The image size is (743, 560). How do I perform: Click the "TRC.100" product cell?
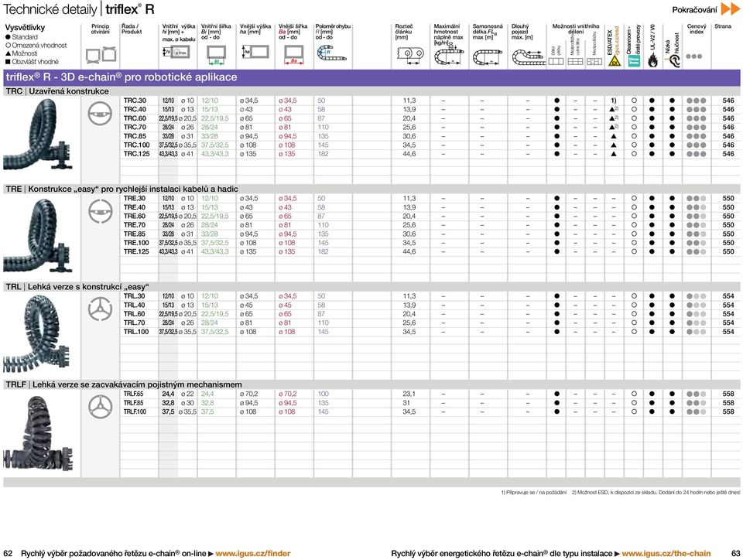[x=136, y=145]
